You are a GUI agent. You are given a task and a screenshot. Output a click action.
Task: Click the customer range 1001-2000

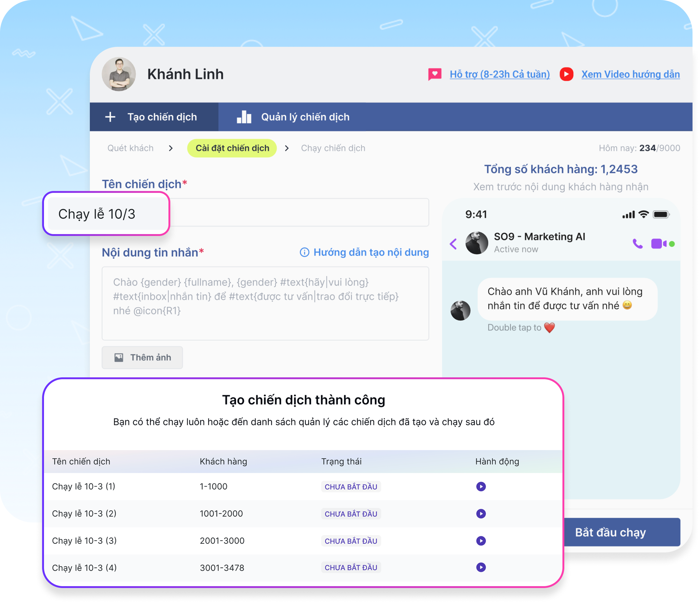pos(221,513)
